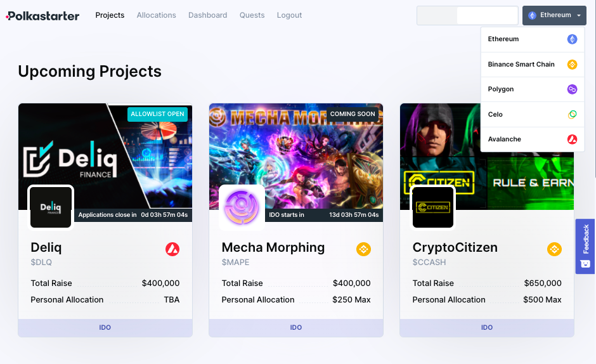Click the Mecha Morphing purple logo
Screen dimensions: 596x364
[242, 207]
